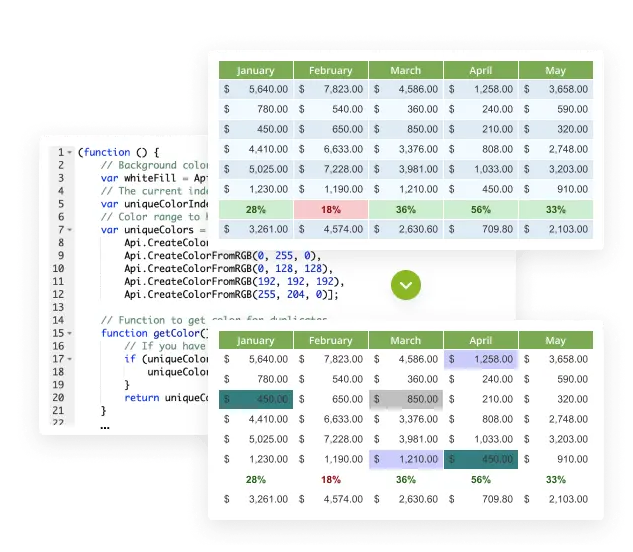Screen dimensions: 633x552
Task: Select January column header in upper table
Action: [x=256, y=70]
